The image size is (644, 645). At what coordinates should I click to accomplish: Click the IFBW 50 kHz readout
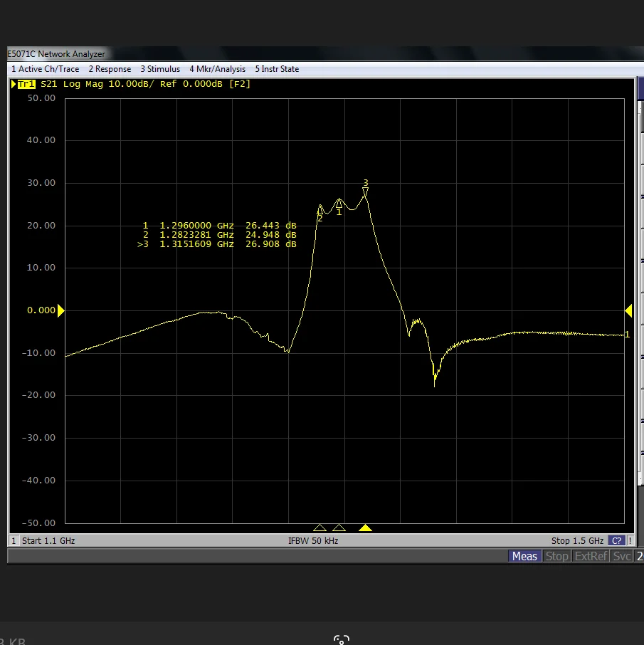[313, 540]
